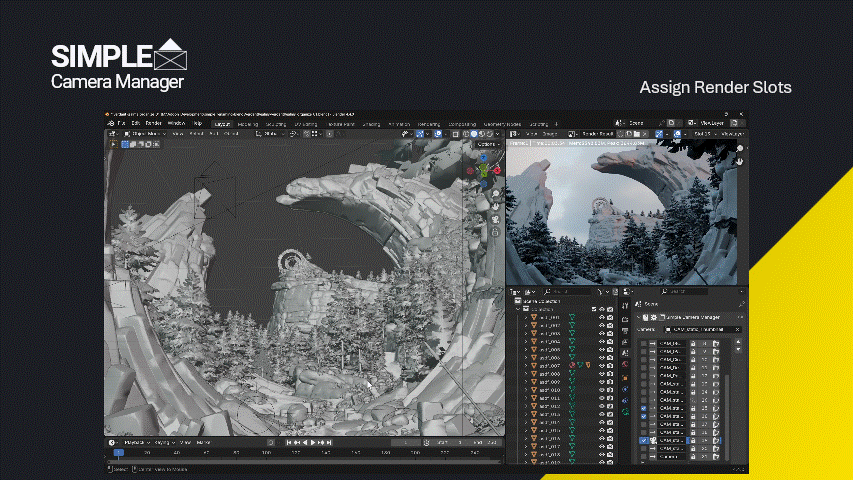The width and height of the screenshot is (853, 480).
Task: Toggle eye visibility of object ending .010
Action: coord(602,390)
